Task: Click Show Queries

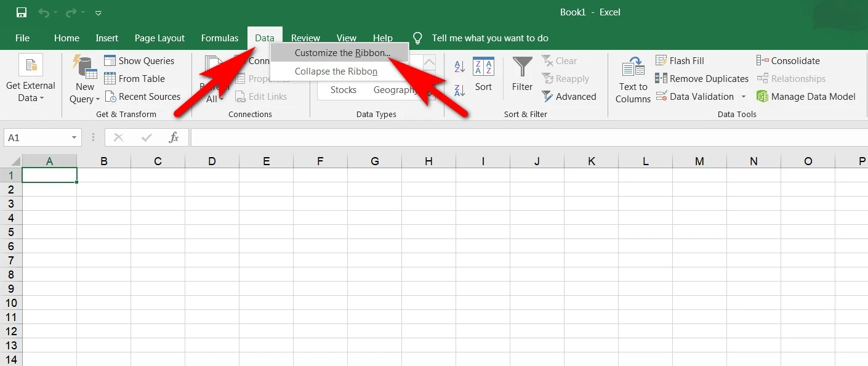Action: [140, 61]
